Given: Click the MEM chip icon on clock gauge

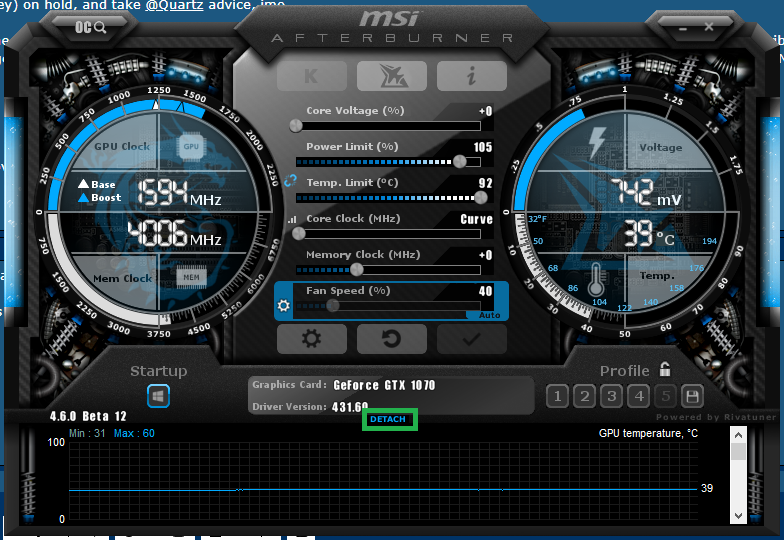Looking at the screenshot, I should [x=192, y=277].
